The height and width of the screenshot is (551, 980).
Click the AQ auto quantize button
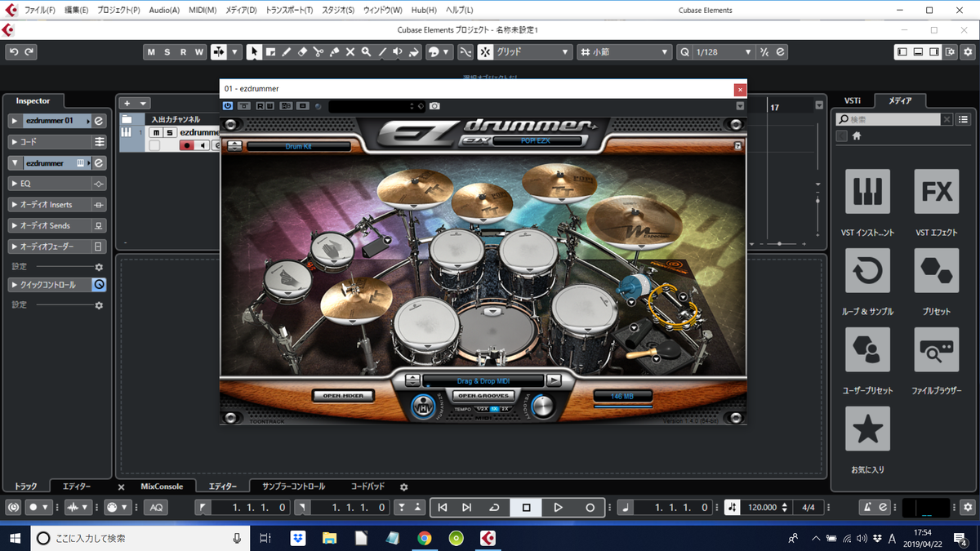155,507
